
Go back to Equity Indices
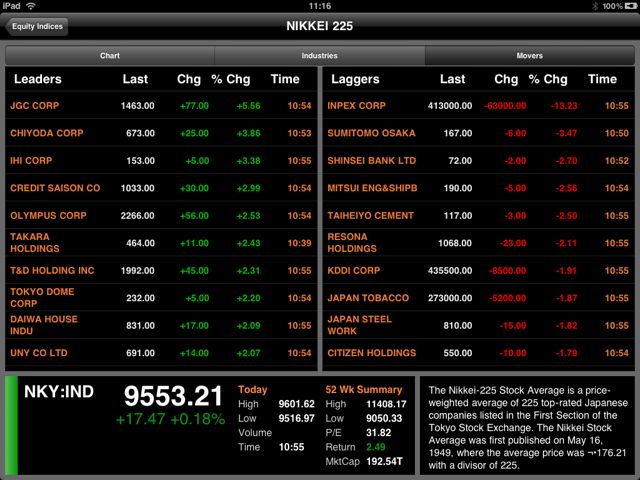pyautogui.click(x=37, y=27)
